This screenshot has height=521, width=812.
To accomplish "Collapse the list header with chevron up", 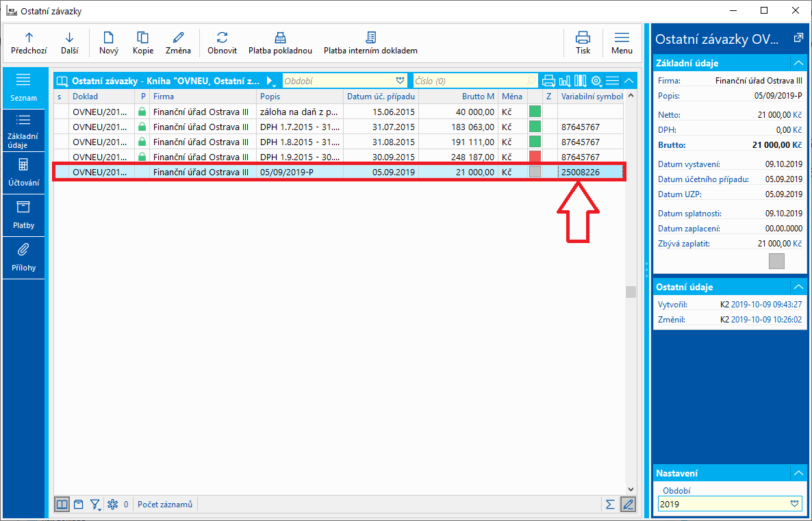I will (629, 81).
